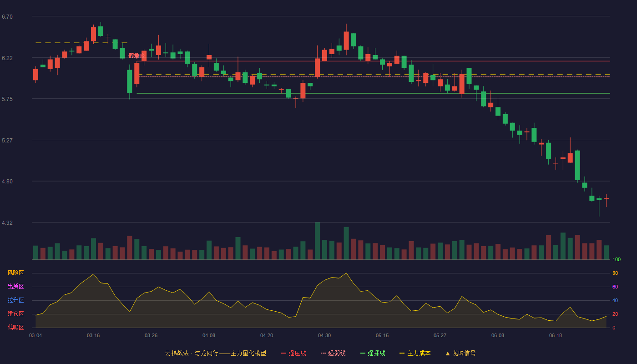Click the 03-04 date axis label
This screenshot has height=364, width=637.
click(x=35, y=335)
